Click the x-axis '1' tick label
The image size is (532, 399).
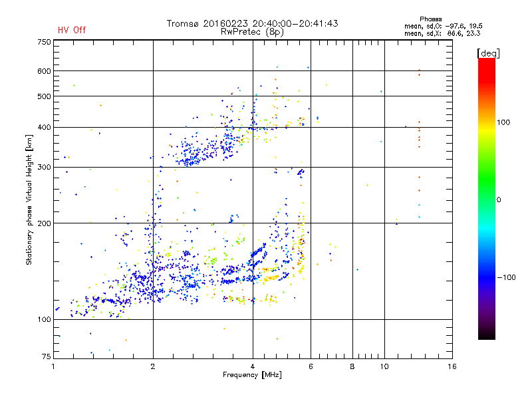click(53, 366)
